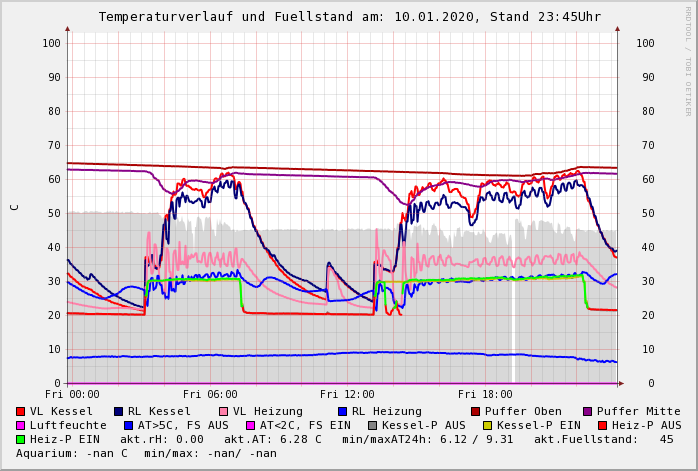
Task: Click the Fri 00:00 x-axis label
Action: coord(72,395)
